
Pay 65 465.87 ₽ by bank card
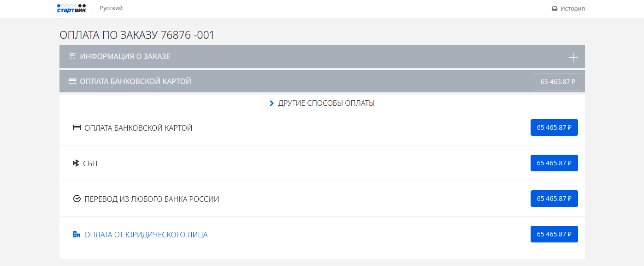click(x=554, y=127)
